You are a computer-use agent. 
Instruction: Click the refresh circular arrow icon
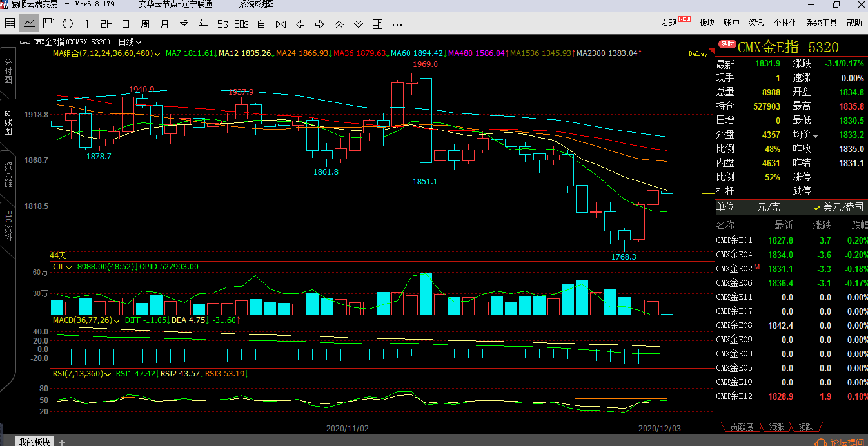point(68,24)
